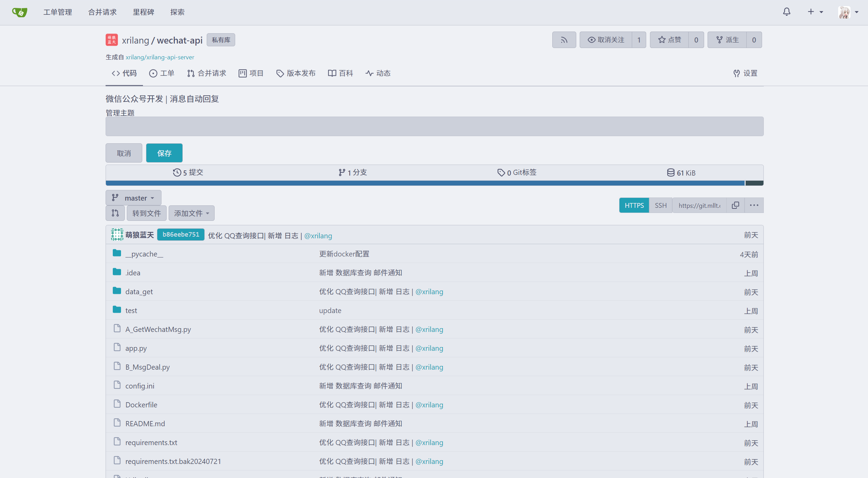
Task: Open the master branch dropdown
Action: (133, 198)
